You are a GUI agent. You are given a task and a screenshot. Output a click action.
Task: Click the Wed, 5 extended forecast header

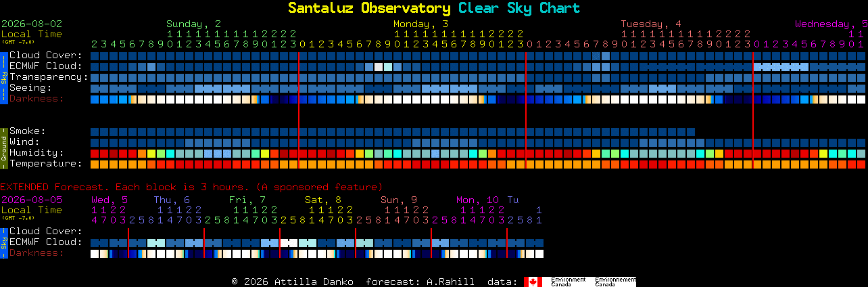pyautogui.click(x=110, y=200)
